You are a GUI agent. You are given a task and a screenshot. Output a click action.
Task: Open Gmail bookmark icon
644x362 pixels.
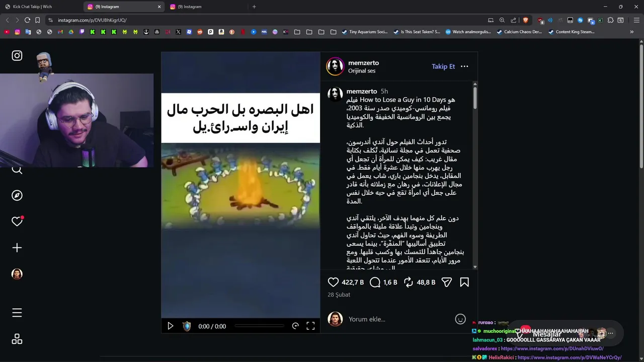point(60,32)
